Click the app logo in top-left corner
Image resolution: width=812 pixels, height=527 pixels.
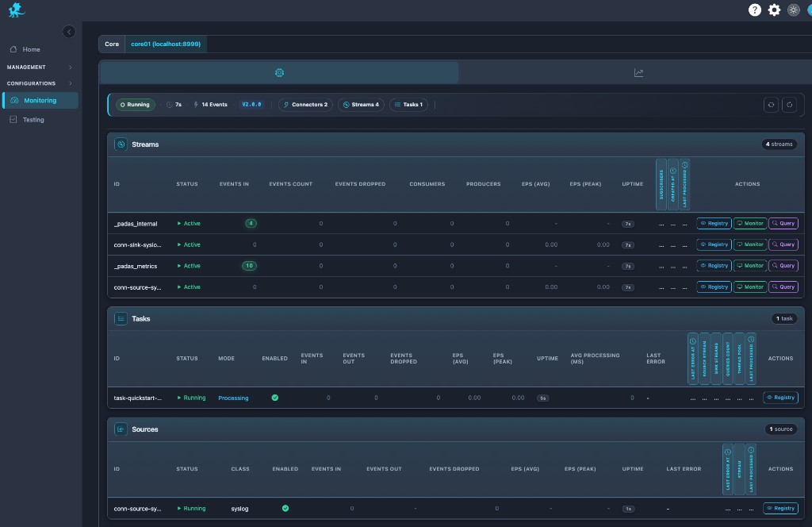[x=17, y=10]
